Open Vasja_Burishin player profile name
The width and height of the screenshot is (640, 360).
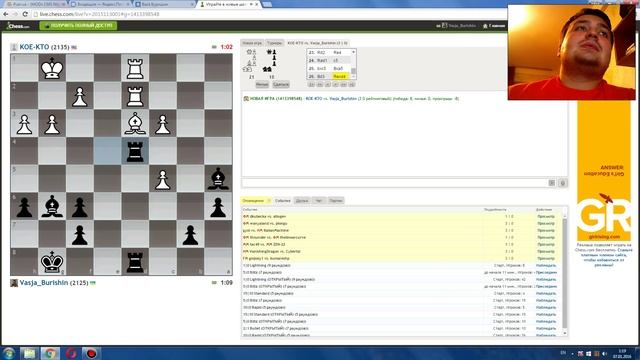44,282
